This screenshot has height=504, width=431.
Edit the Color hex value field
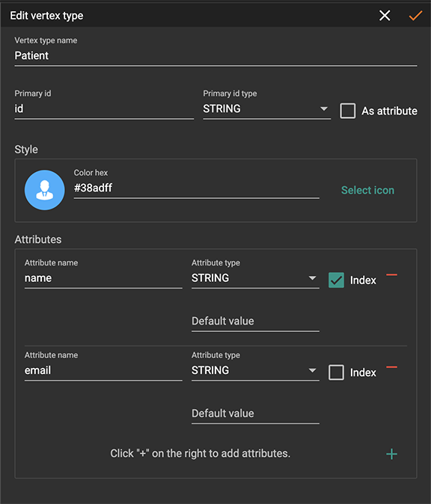coord(197,188)
